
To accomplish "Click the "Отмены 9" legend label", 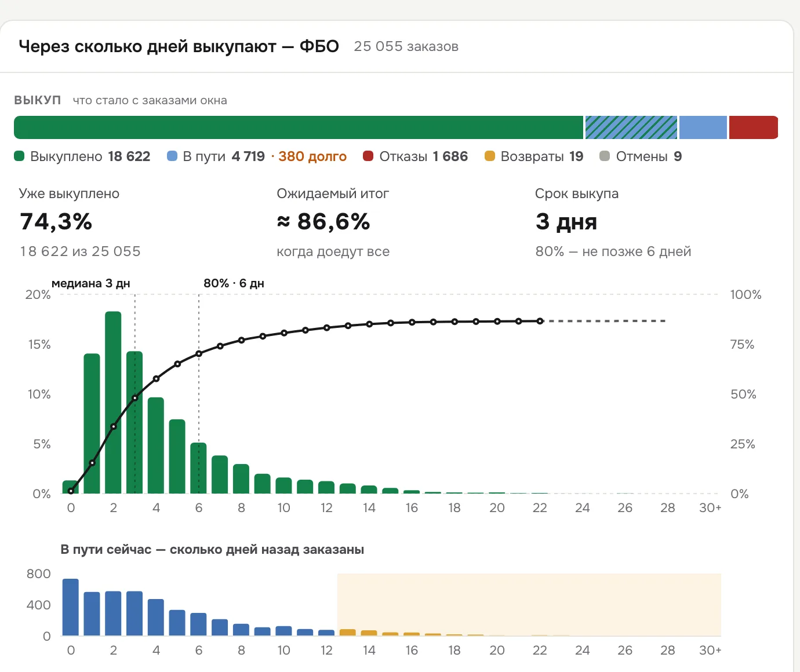I will click(649, 156).
